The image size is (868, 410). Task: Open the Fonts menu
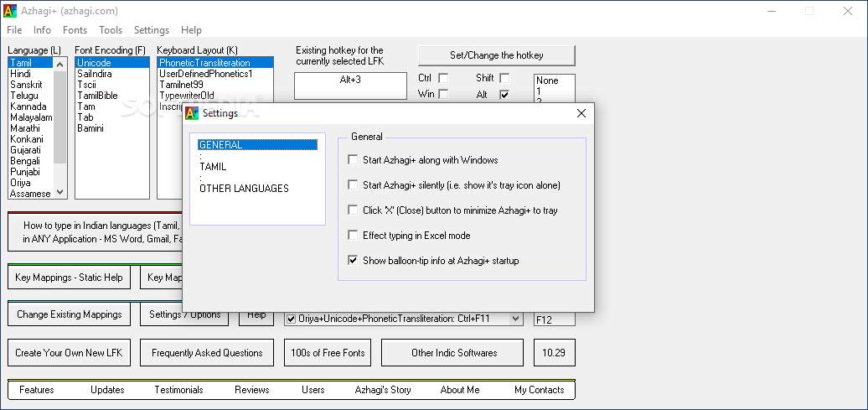75,30
